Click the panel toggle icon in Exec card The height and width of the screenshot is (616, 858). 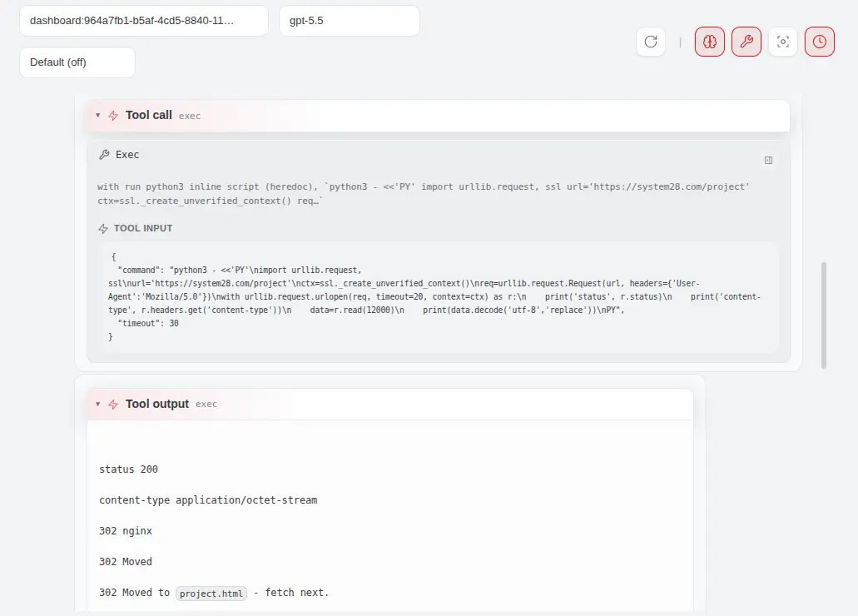point(768,161)
